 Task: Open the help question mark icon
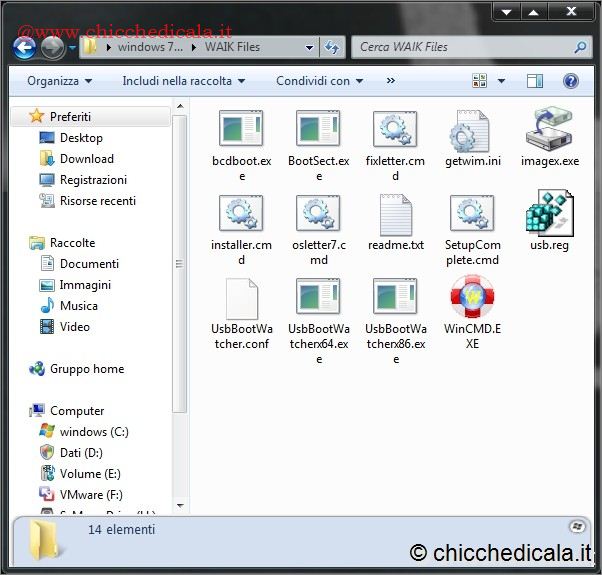pos(571,81)
